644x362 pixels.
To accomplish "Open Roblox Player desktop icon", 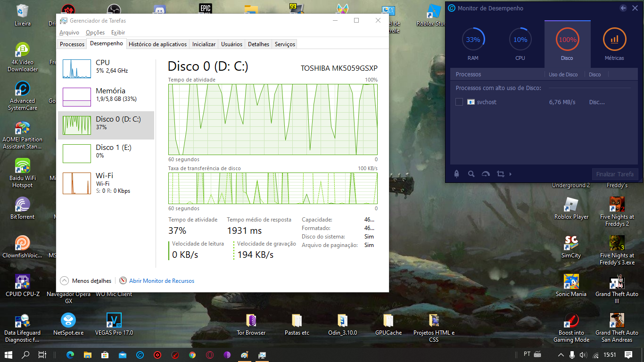I will pos(571,208).
